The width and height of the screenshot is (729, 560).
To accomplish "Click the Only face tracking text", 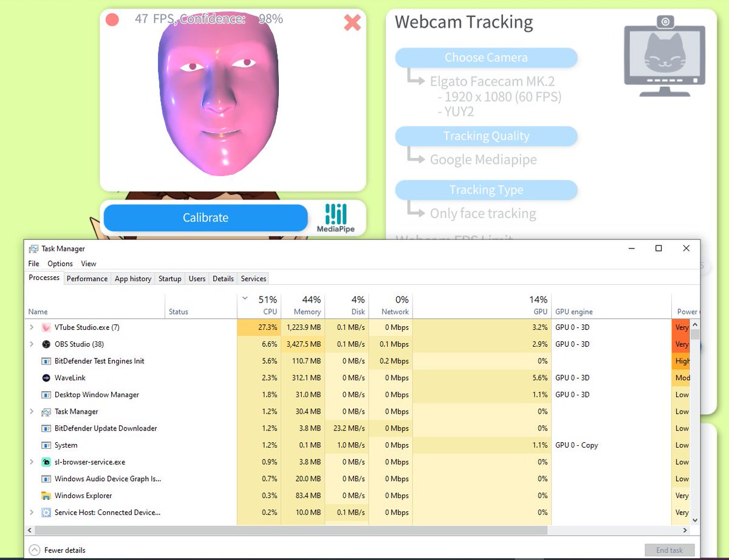I will point(483,214).
